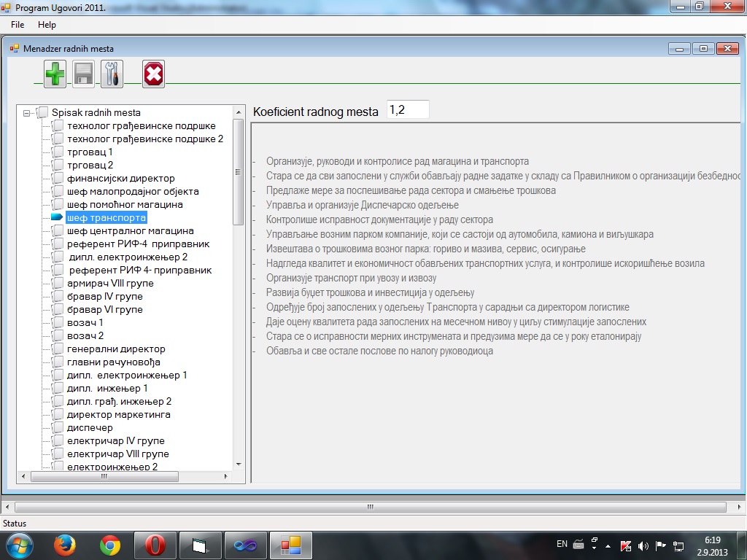747x560 pixels.
Task: Open the Help menu
Action: 47,25
